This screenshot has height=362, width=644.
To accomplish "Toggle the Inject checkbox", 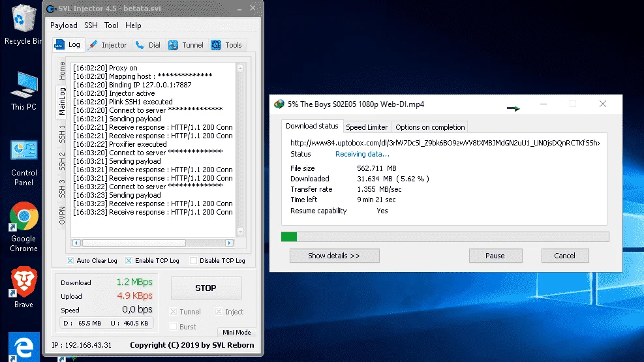I will click(219, 312).
